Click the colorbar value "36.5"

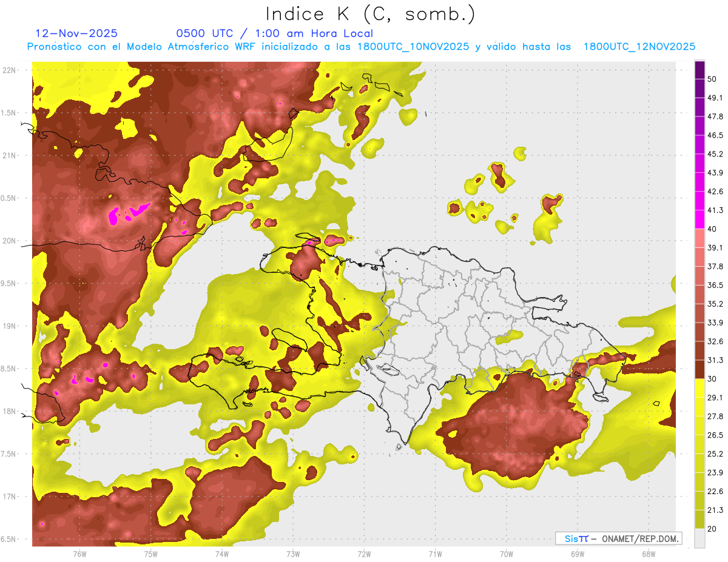[715, 285]
